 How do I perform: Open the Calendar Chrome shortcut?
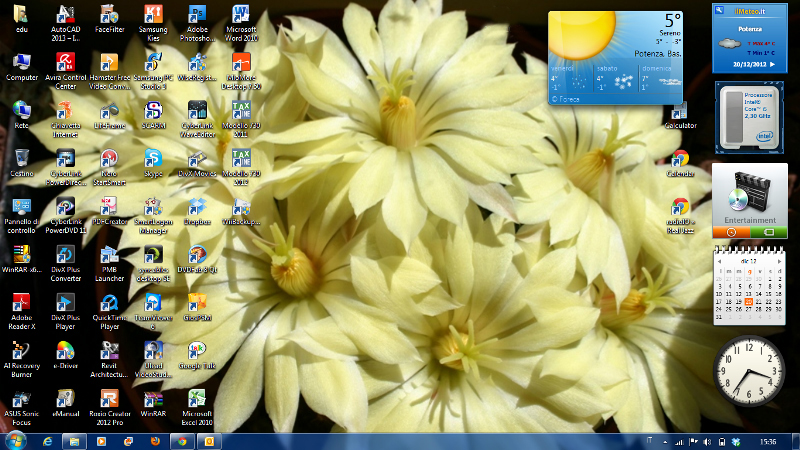pos(680,163)
